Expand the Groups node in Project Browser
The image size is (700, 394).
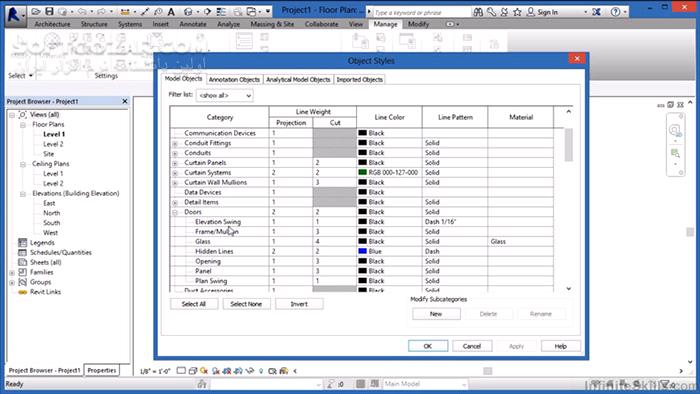[x=12, y=282]
